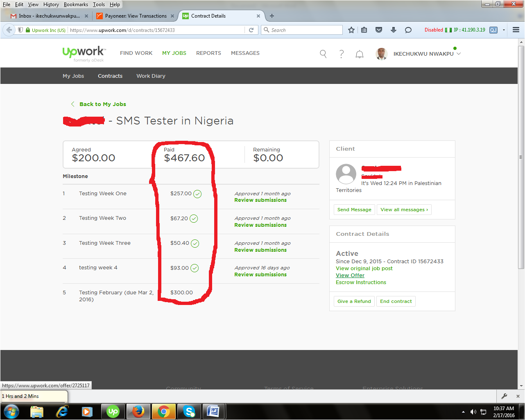Click the browser Search field
Viewport: 525px width, 420px height.
tap(302, 30)
